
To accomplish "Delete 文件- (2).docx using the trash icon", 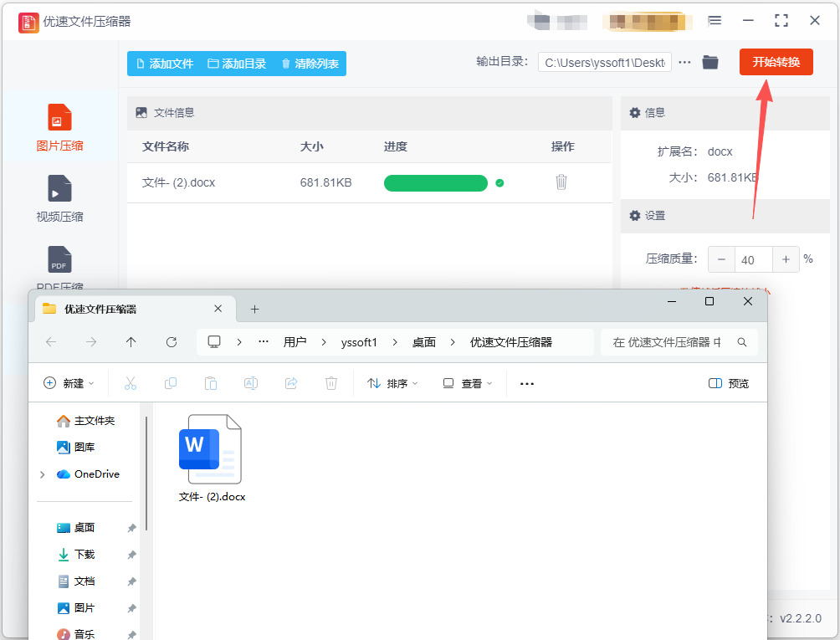I will pyautogui.click(x=561, y=182).
